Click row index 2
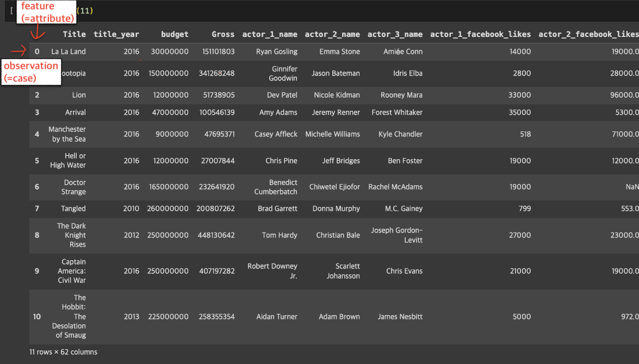Viewport: 639px width, 364px height. (x=37, y=95)
